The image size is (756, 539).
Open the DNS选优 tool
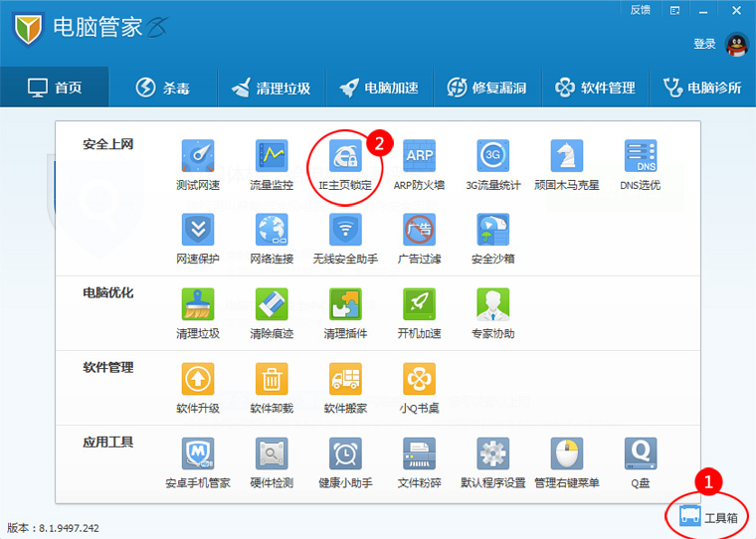(x=640, y=157)
